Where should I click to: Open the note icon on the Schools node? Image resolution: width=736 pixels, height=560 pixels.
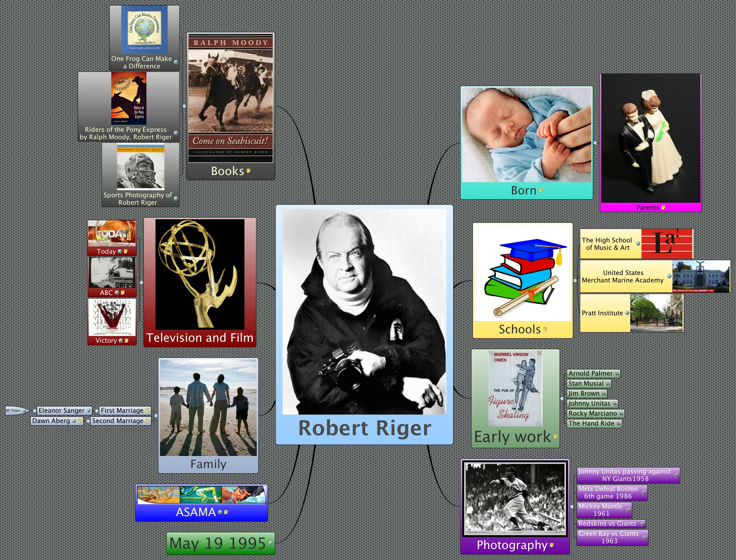click(x=546, y=329)
